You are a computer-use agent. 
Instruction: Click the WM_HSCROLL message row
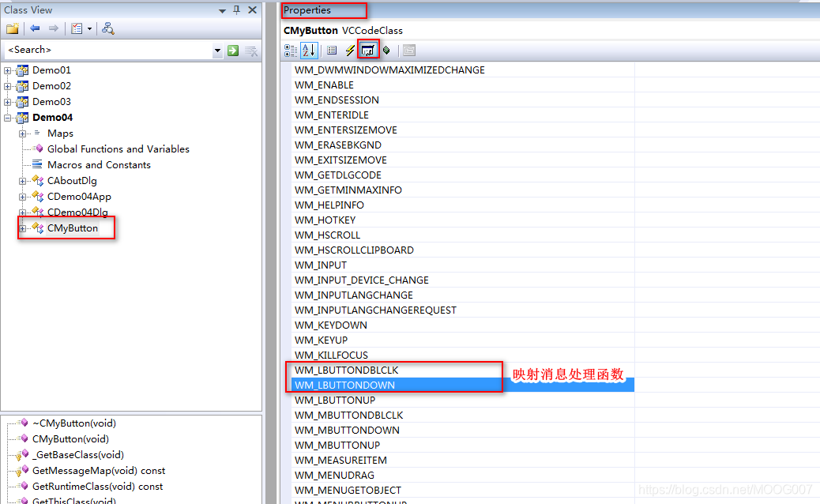point(463,235)
